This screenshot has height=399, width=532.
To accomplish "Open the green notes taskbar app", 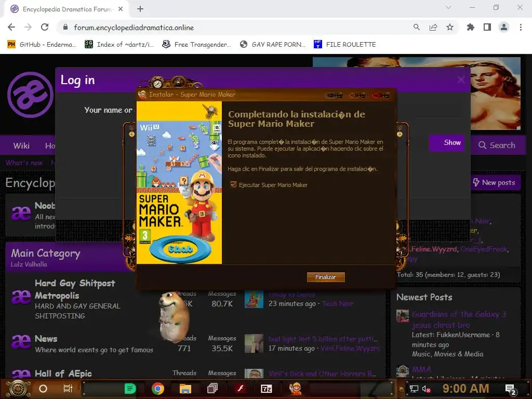I will (130, 389).
